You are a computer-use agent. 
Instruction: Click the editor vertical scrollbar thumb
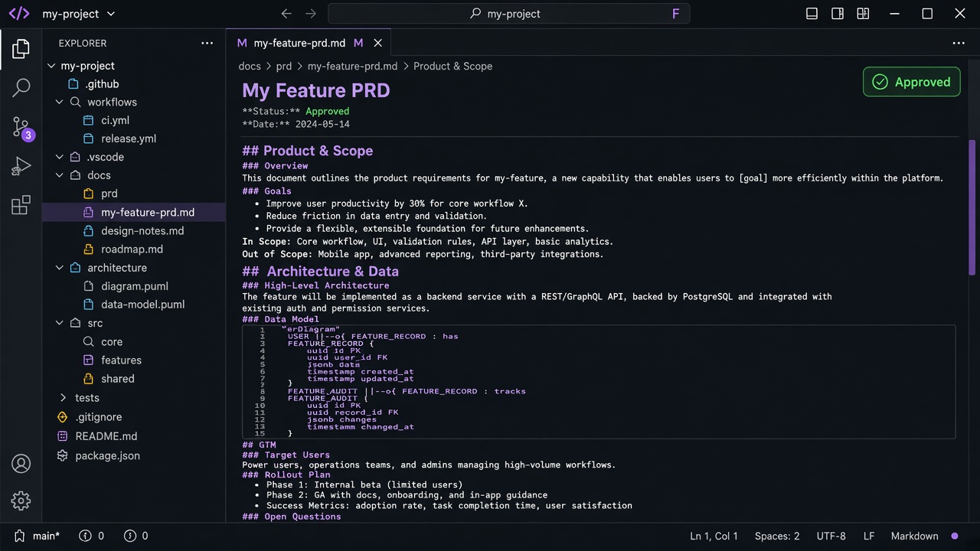point(973,207)
